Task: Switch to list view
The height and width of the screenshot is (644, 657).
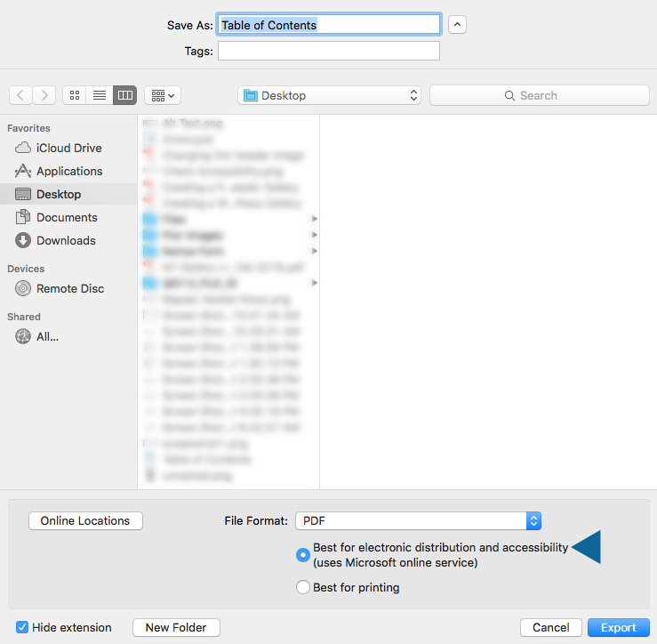Action: pyautogui.click(x=100, y=95)
